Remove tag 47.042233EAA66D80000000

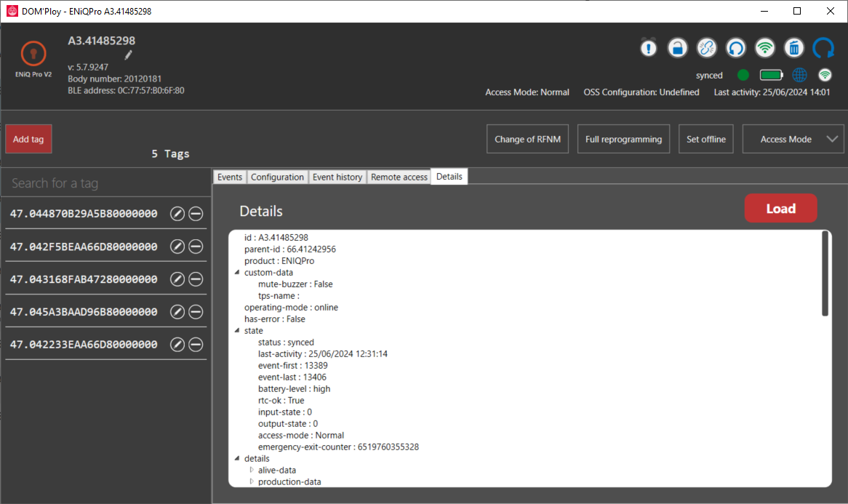point(196,345)
